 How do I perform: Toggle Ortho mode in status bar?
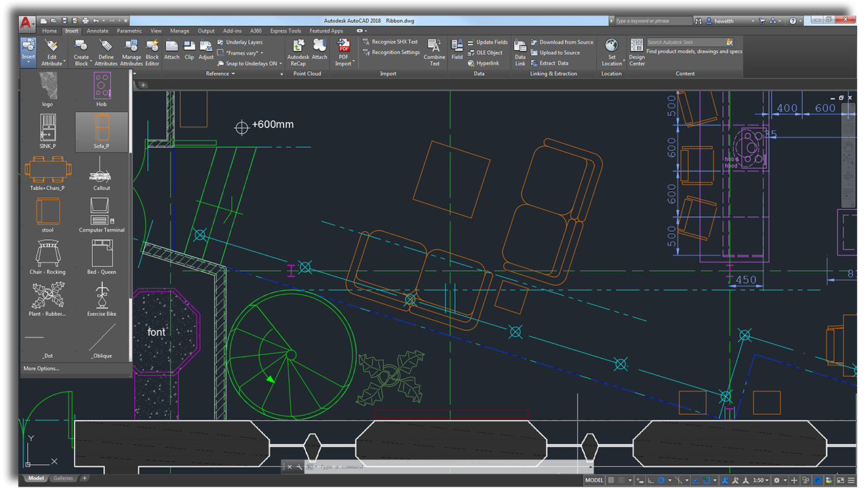(x=650, y=481)
